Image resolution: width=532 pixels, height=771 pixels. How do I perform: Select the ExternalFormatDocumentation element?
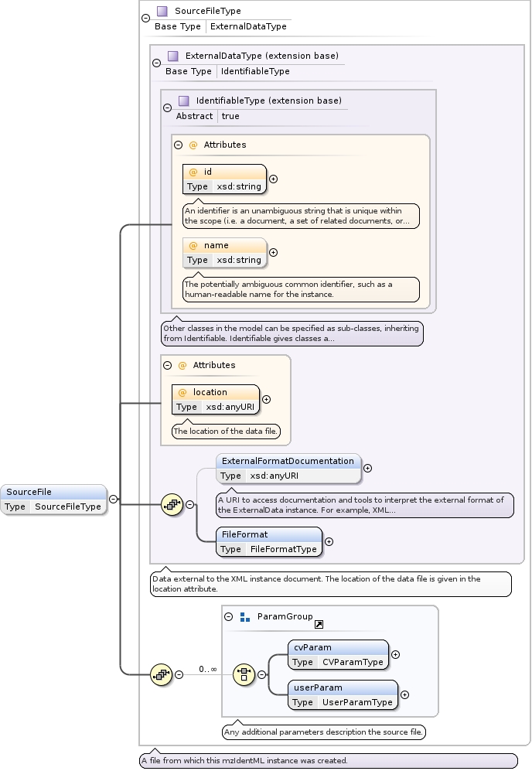point(288,469)
